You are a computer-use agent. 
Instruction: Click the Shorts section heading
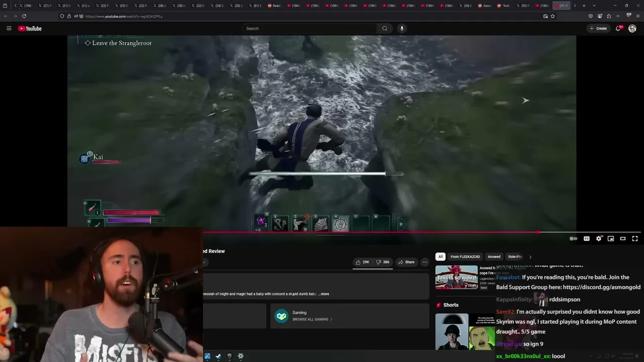click(451, 305)
